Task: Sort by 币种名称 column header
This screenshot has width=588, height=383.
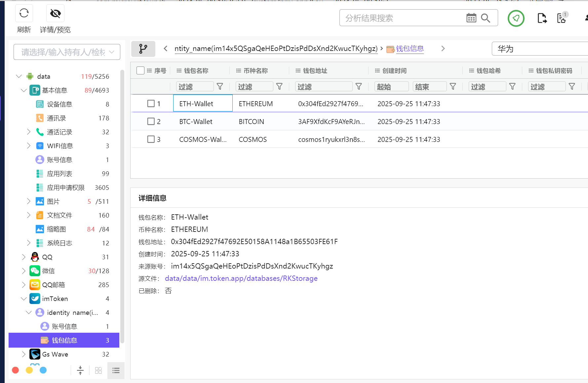Action: (x=255, y=70)
